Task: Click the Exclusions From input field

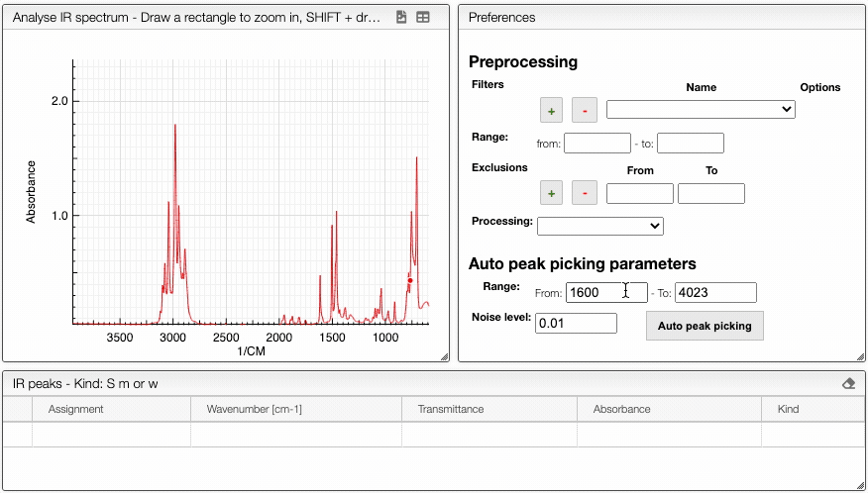Action: (x=639, y=193)
